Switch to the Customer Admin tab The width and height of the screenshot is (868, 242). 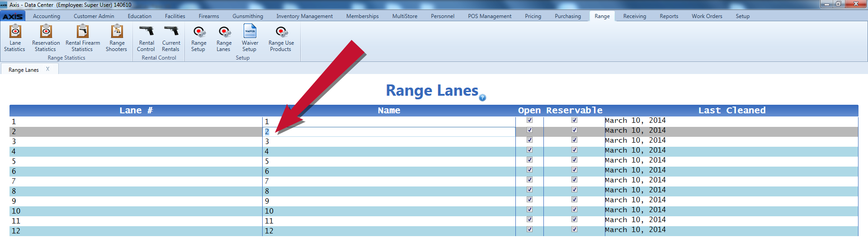94,16
